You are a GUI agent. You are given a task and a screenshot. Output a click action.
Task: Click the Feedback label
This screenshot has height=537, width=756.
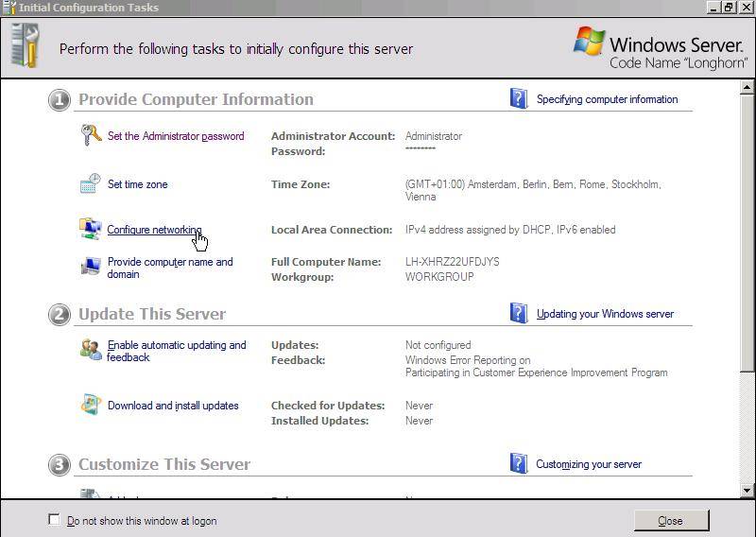coord(298,360)
